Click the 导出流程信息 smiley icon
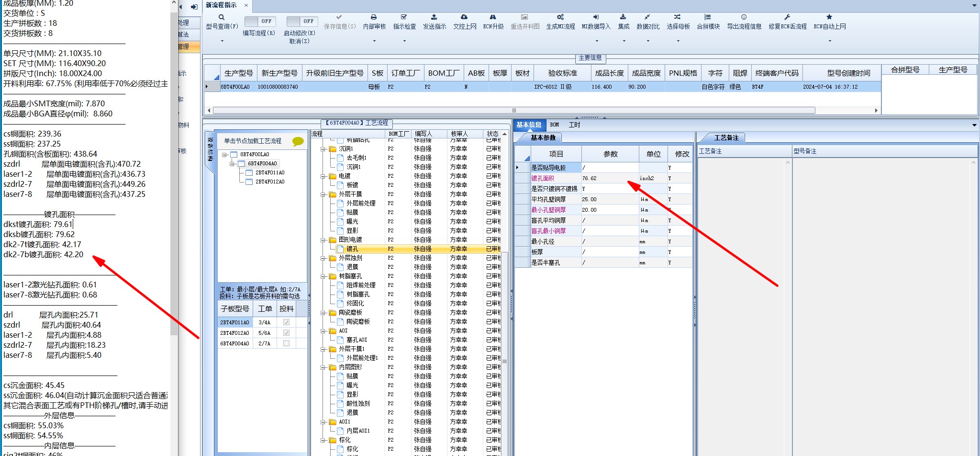This screenshot has width=980, height=456. coord(744,17)
